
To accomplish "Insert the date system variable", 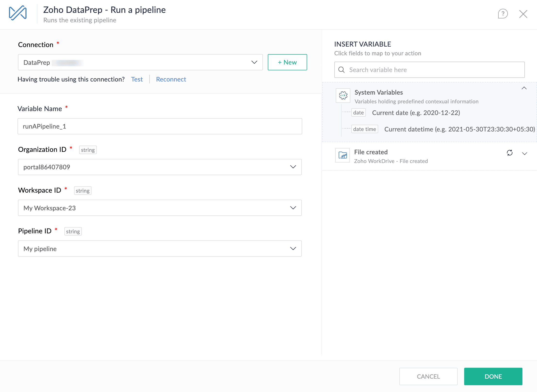I will (358, 113).
